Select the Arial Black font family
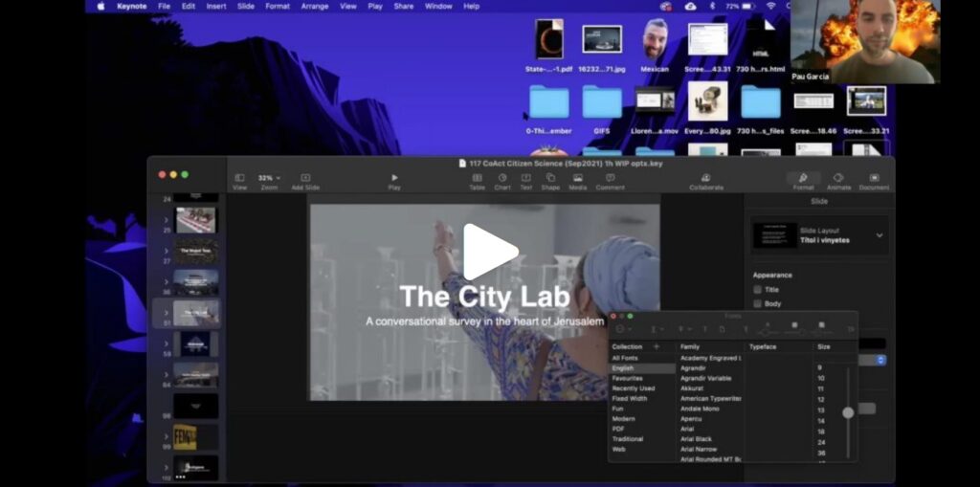 tap(697, 439)
